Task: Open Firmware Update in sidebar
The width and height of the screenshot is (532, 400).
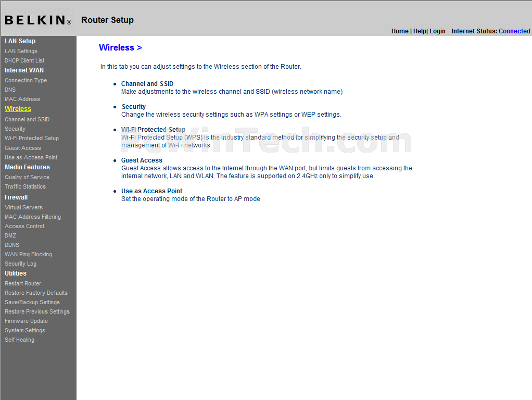Action: click(x=26, y=321)
